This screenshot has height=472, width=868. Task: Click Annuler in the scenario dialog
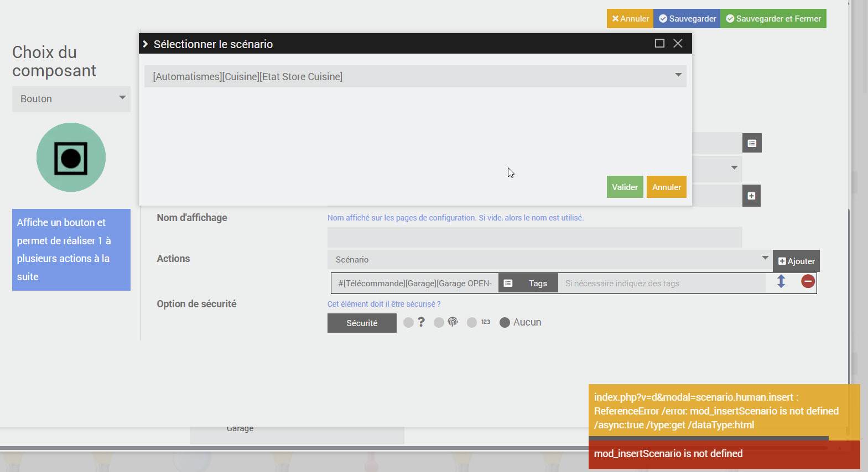point(667,187)
